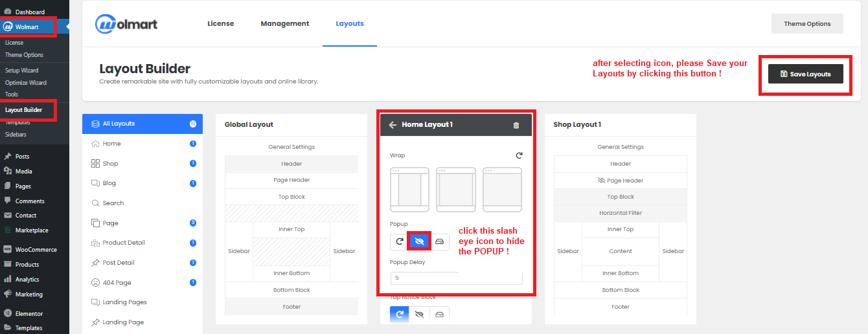Select Search layout category
The image size is (868, 334).
coord(143,203)
